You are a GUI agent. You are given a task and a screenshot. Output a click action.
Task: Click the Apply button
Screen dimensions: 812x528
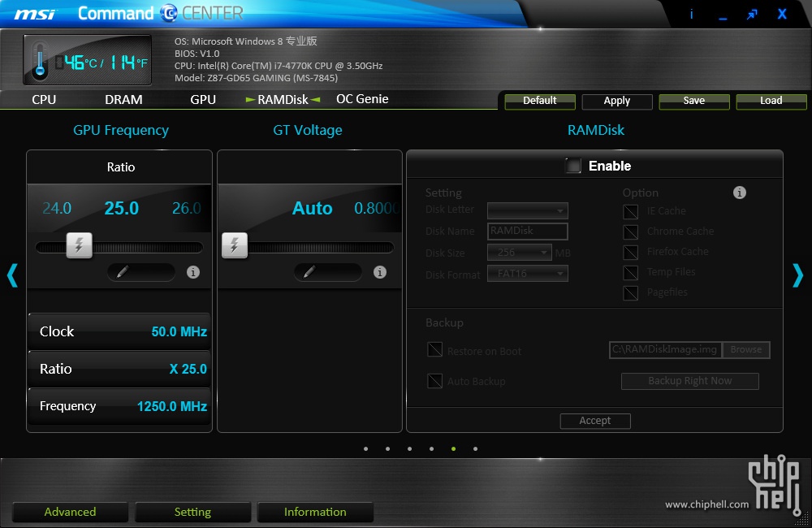click(x=617, y=101)
